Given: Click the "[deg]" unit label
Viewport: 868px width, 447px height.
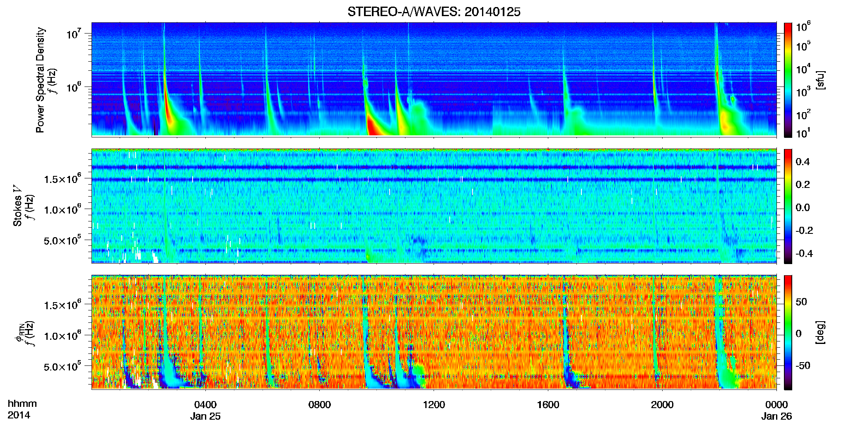Looking at the screenshot, I should [820, 332].
